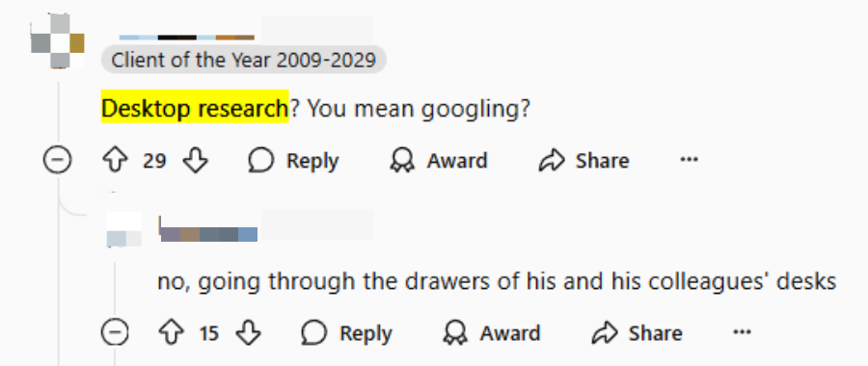Collapse the top comment thread
Screen dimensions: 868x366
tap(57, 161)
